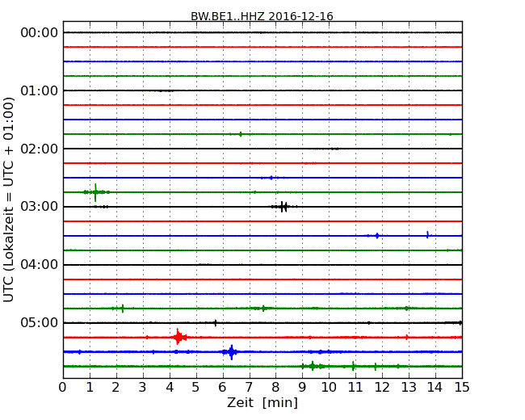
Task: Click the UTC Lokalzeit vertical axis label
Action: pos(9,199)
